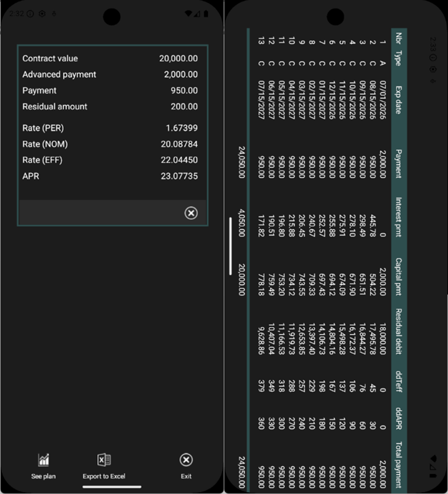Select the Contract value 20,000.00 figure
The image size is (448, 494).
click(178, 59)
